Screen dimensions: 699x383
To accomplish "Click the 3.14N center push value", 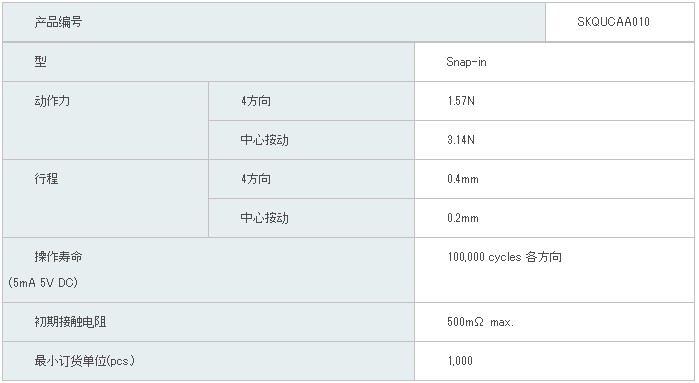I will click(461, 140).
